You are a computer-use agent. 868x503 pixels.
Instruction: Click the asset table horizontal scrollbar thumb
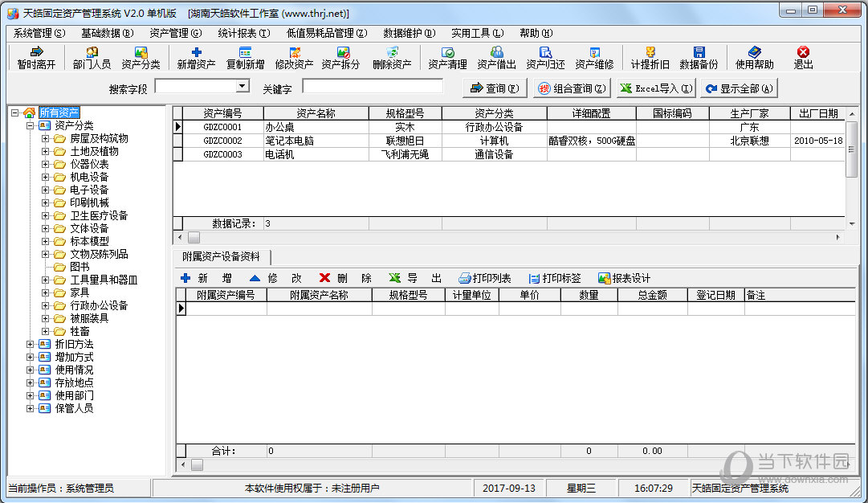pos(194,238)
